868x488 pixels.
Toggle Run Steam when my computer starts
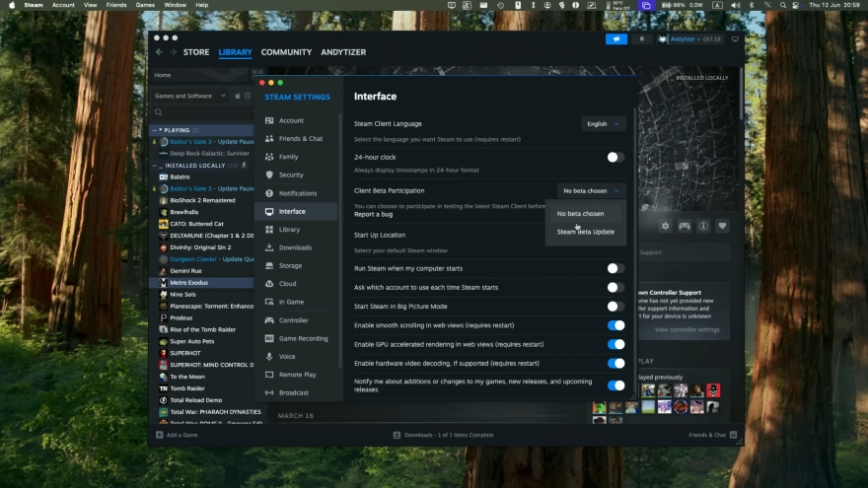615,268
